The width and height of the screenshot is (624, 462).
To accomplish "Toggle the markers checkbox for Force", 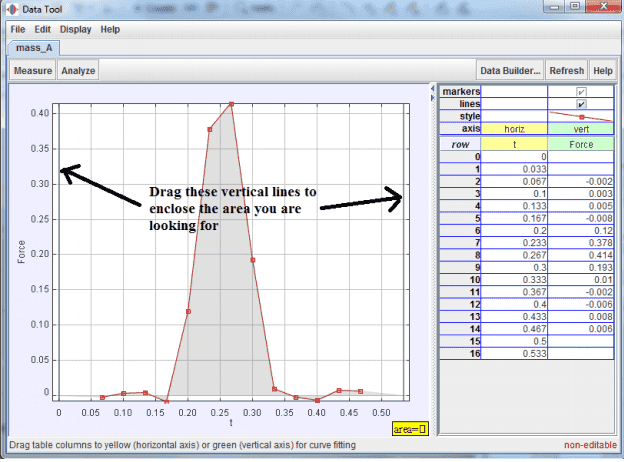I will click(581, 92).
